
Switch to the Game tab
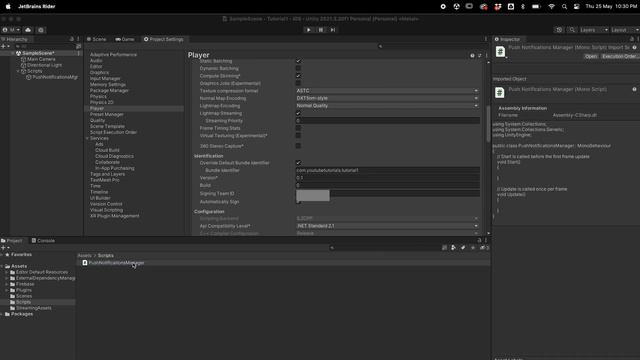pyautogui.click(x=125, y=39)
